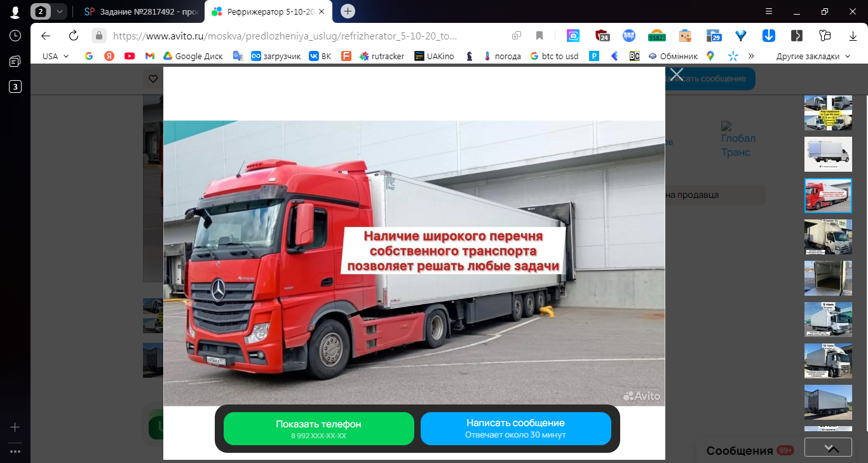Show more bookmarks with the double chevron
The width and height of the screenshot is (868, 463).
point(751,56)
